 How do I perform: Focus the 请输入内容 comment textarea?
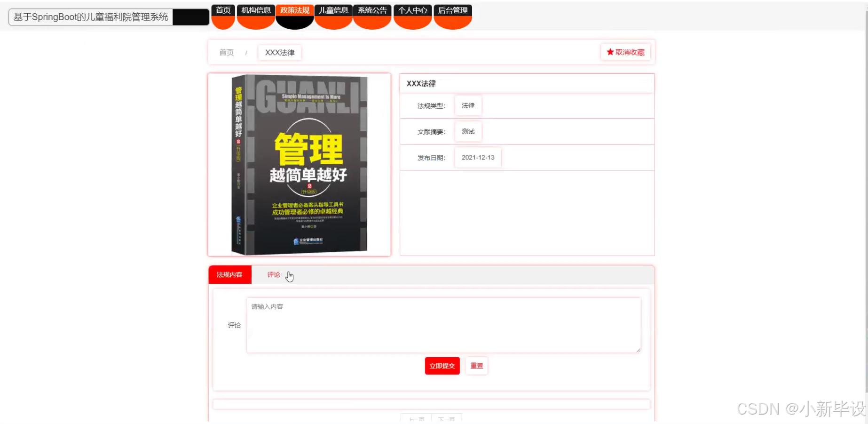click(x=443, y=325)
